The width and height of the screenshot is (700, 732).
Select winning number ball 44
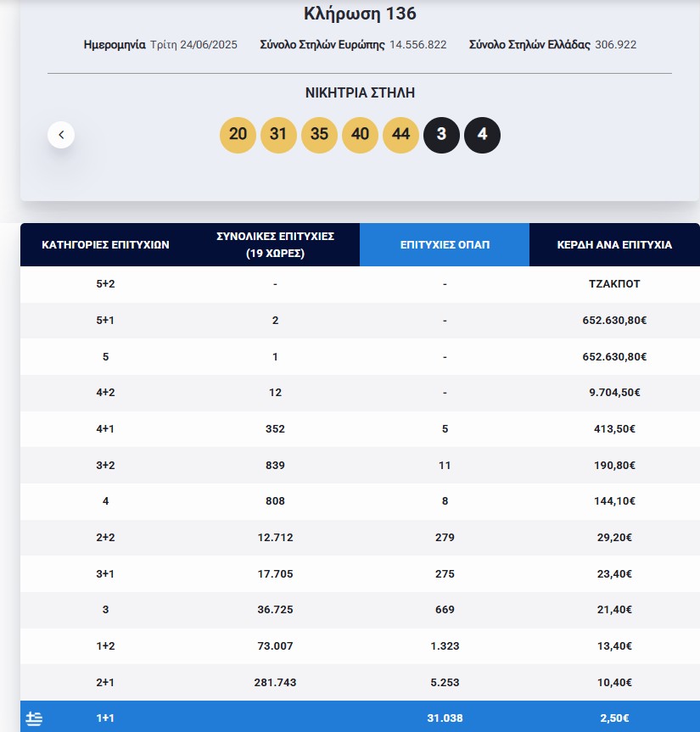[x=400, y=135]
